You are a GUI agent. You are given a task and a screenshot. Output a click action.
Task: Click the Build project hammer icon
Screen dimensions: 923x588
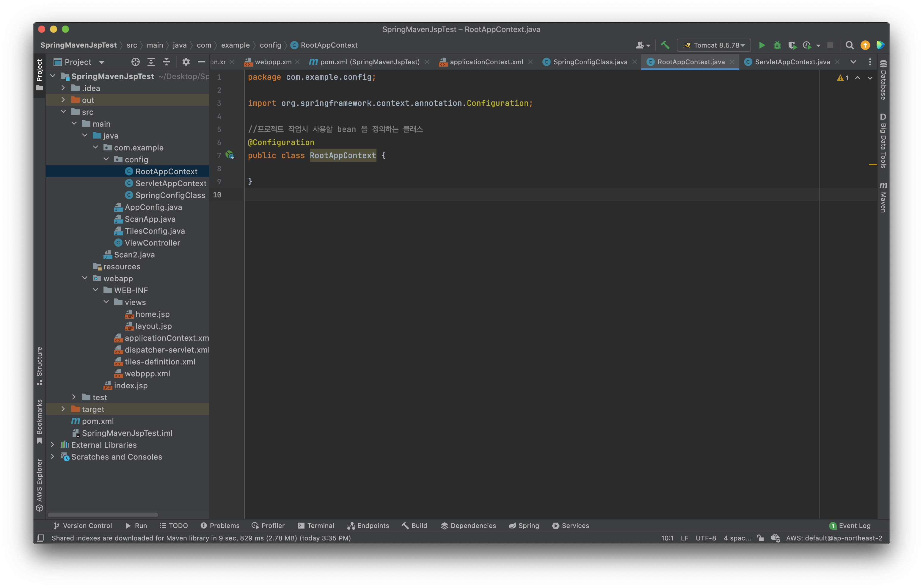pos(665,45)
